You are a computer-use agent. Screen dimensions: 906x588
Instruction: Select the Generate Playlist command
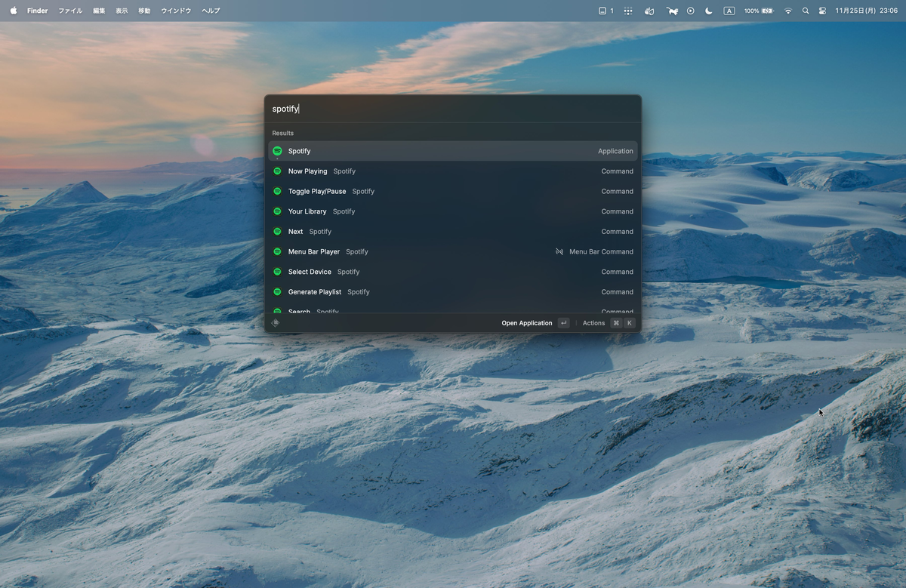453,292
